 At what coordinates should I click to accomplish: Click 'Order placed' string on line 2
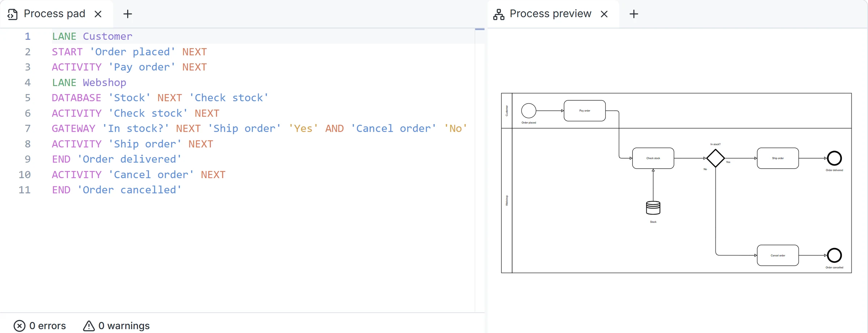pos(132,52)
